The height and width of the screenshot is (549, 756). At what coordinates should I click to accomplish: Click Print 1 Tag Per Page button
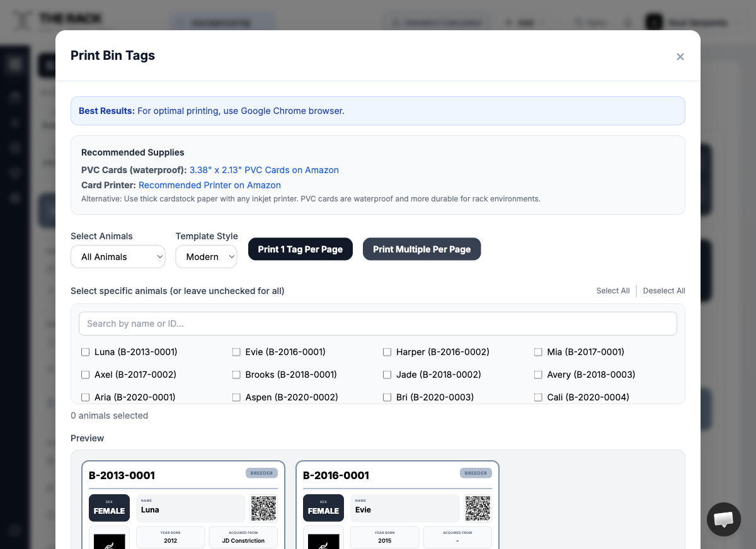[x=301, y=249]
